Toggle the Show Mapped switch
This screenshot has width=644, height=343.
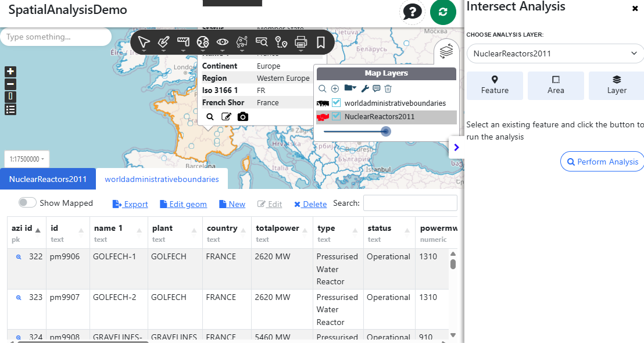click(27, 202)
